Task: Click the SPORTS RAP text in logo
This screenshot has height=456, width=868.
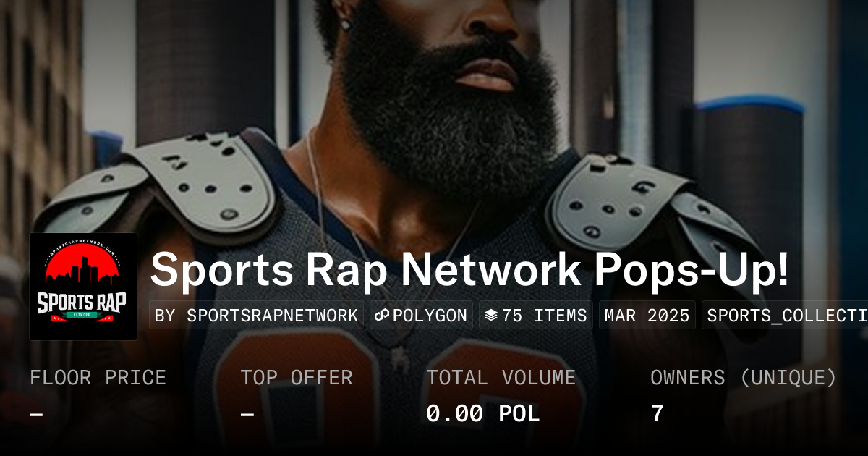Action: tap(82, 300)
